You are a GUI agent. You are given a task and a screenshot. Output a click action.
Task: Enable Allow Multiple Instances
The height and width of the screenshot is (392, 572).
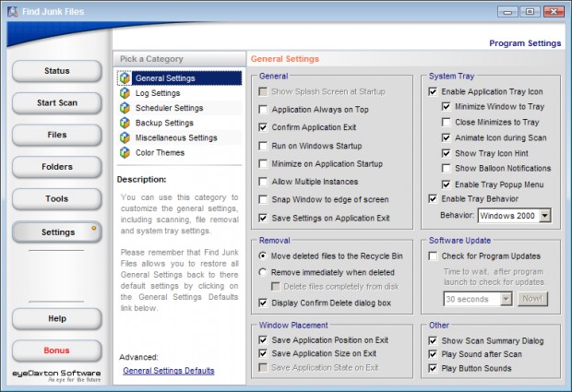pyautogui.click(x=263, y=182)
